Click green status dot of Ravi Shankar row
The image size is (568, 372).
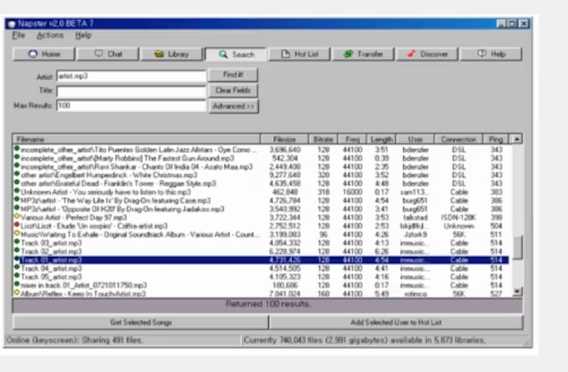coord(17,166)
